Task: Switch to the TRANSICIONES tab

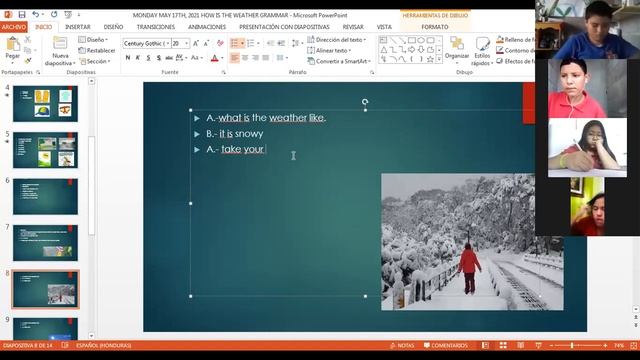Action: tap(156, 27)
